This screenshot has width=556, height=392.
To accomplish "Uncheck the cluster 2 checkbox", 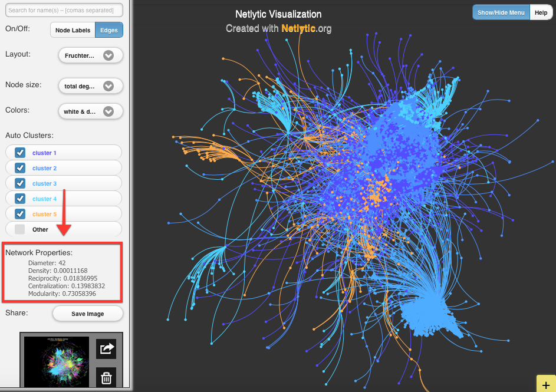I will tap(20, 168).
